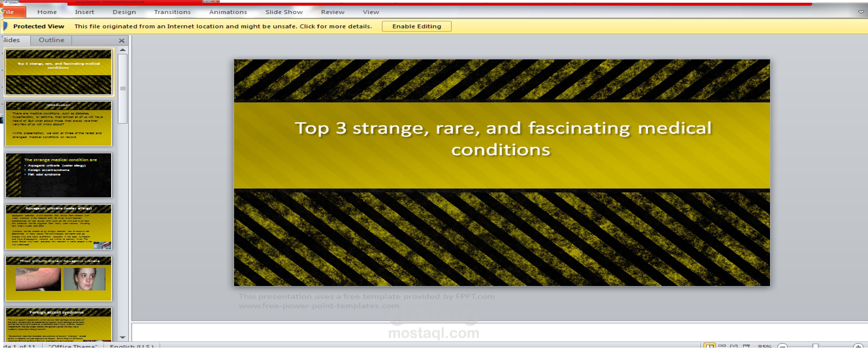Open Protected View message for more details
Screen dimensions: 868x348
[x=223, y=26]
